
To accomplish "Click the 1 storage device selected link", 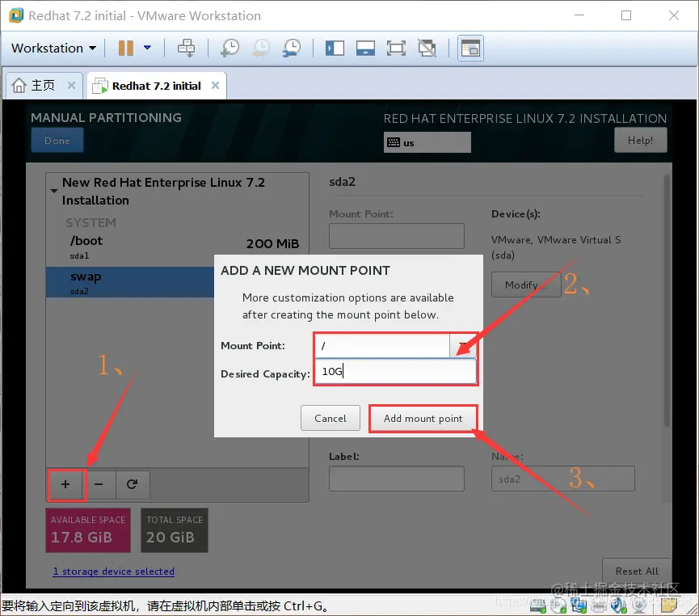I will pos(114,572).
